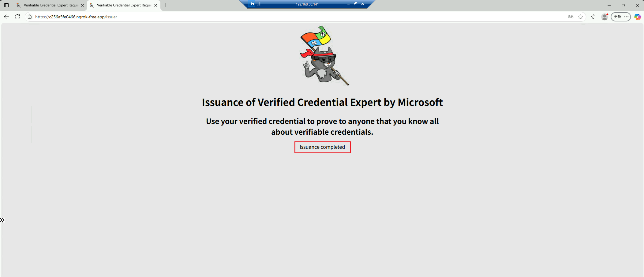
Task: Close the first Verifiable Credential tab
Action: tap(82, 5)
